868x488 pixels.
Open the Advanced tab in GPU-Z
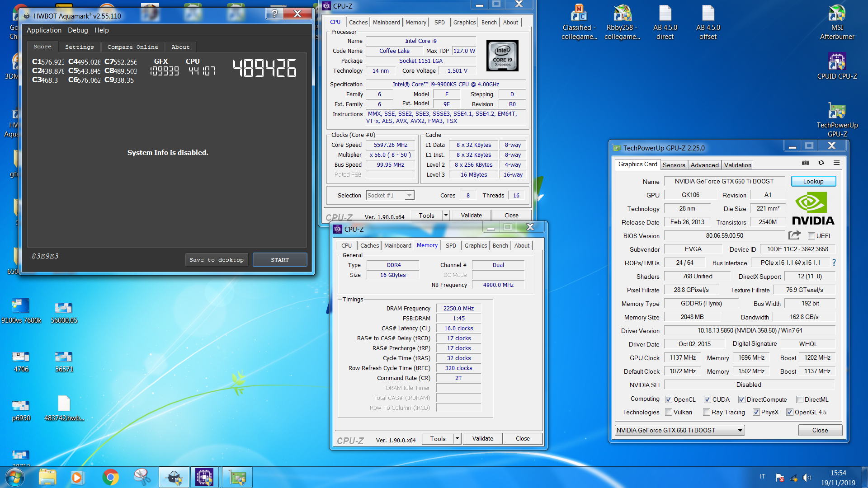[704, 165]
